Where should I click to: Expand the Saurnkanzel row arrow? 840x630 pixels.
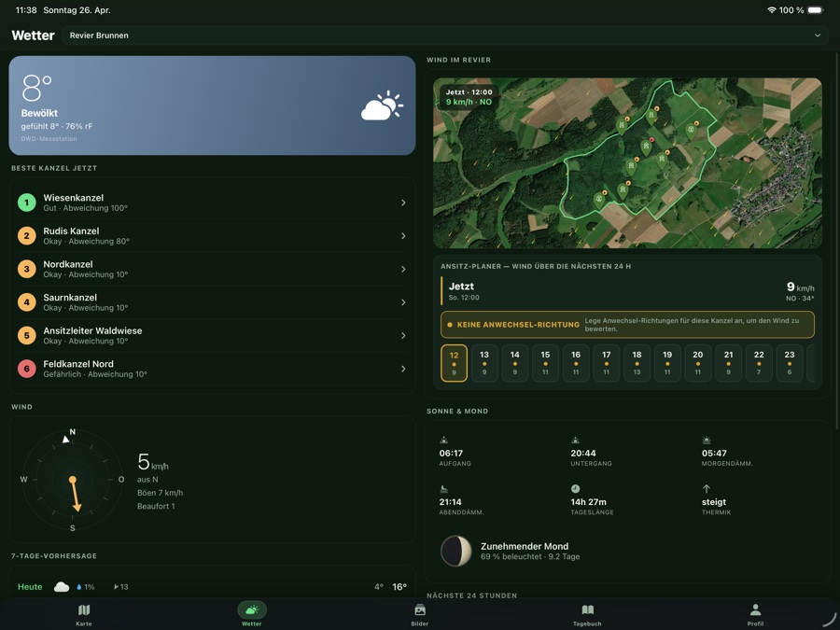tap(403, 302)
